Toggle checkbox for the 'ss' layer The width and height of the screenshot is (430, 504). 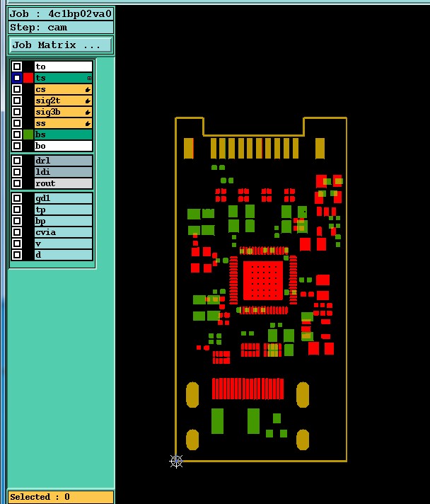click(17, 123)
